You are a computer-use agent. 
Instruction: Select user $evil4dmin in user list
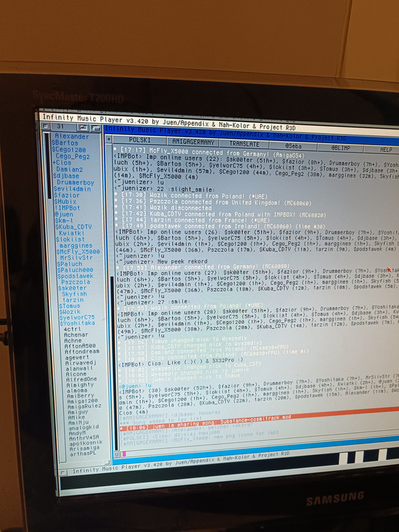[x=72, y=189]
